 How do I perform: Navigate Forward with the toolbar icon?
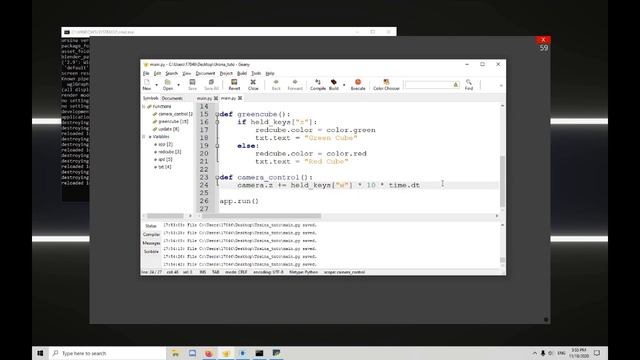pos(295,84)
